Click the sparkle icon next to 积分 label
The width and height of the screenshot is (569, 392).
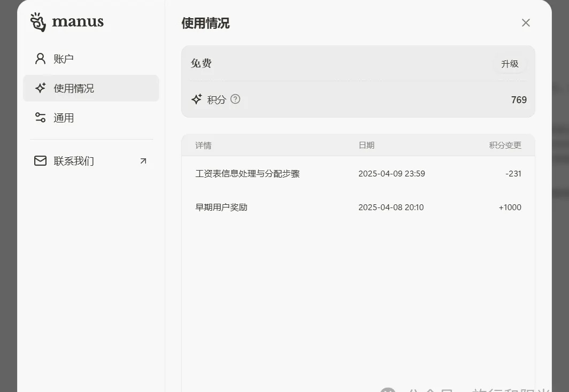(x=197, y=99)
